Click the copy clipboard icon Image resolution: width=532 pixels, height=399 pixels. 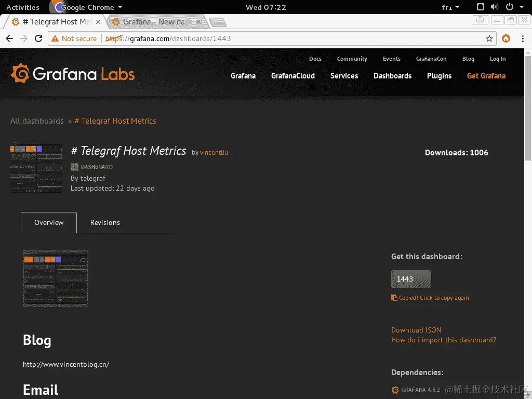(x=394, y=298)
